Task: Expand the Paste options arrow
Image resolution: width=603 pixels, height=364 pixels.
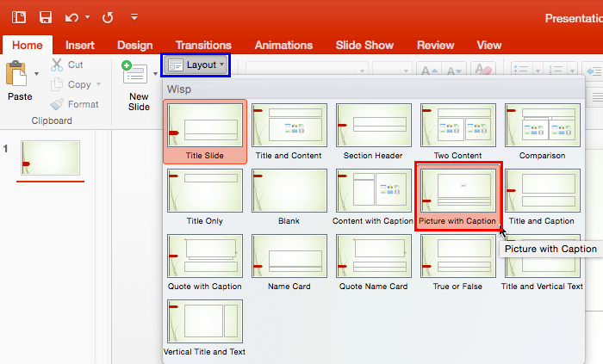Action: click(x=36, y=74)
